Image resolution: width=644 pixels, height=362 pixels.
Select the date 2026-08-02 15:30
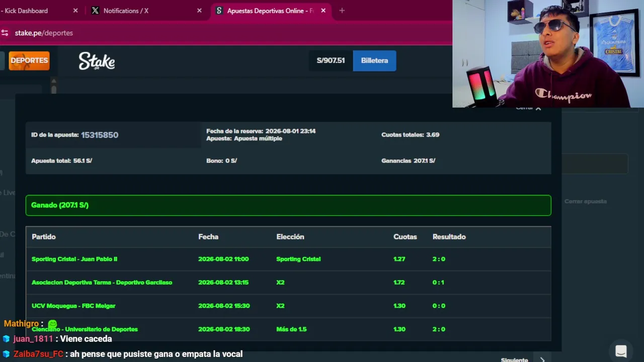[224, 306]
